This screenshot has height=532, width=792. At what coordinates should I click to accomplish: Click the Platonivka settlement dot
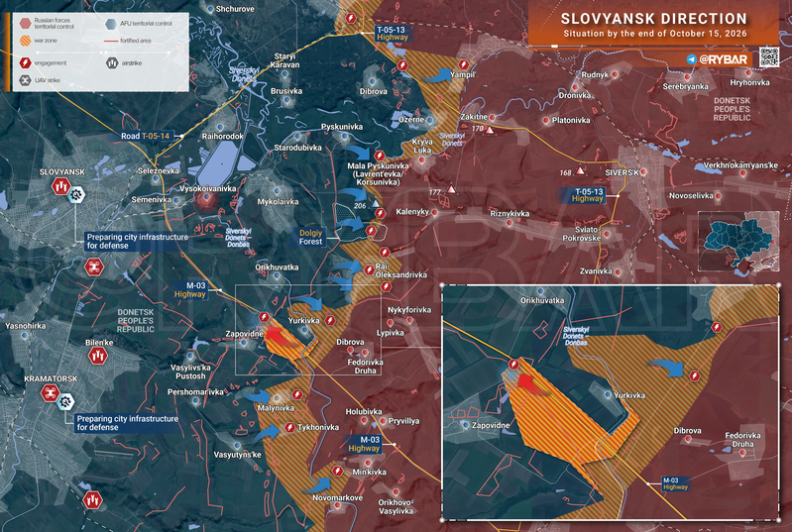(x=546, y=120)
